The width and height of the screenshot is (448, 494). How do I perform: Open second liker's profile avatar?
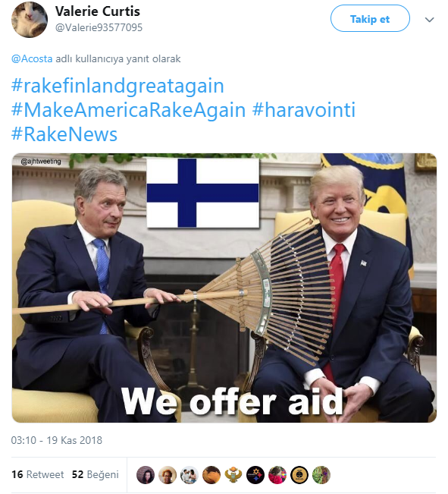[x=168, y=475]
